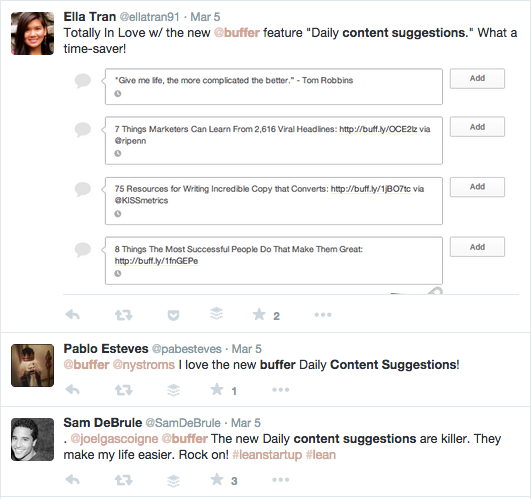Screen dimensions: 531x499
Task: Open Ella Tran's profile picture
Action: pos(33,33)
